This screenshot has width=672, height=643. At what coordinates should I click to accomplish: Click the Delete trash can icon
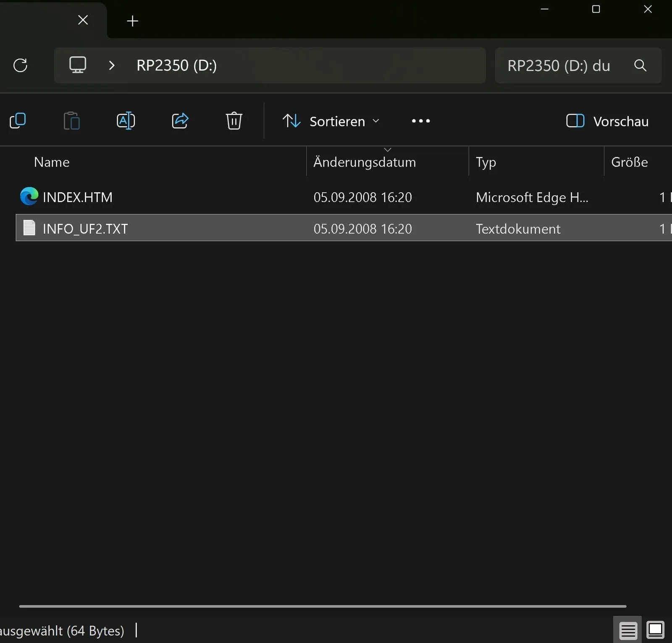[x=234, y=121]
